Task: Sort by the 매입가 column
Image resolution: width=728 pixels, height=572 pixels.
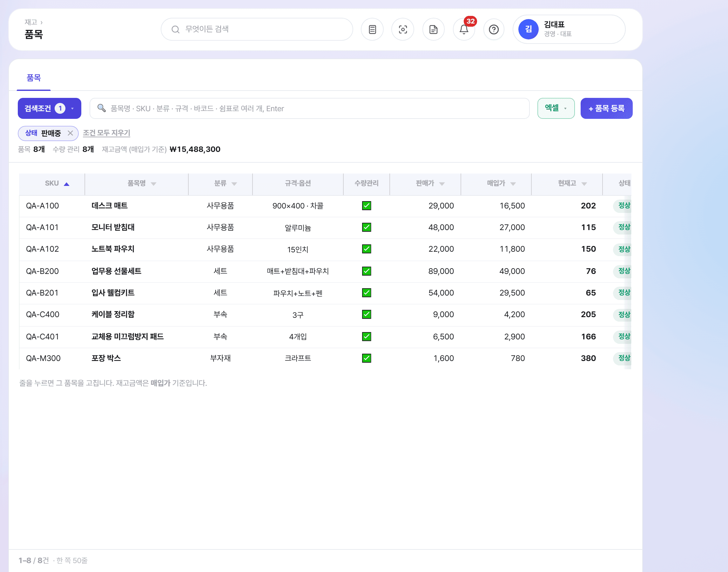Action: pos(496,184)
